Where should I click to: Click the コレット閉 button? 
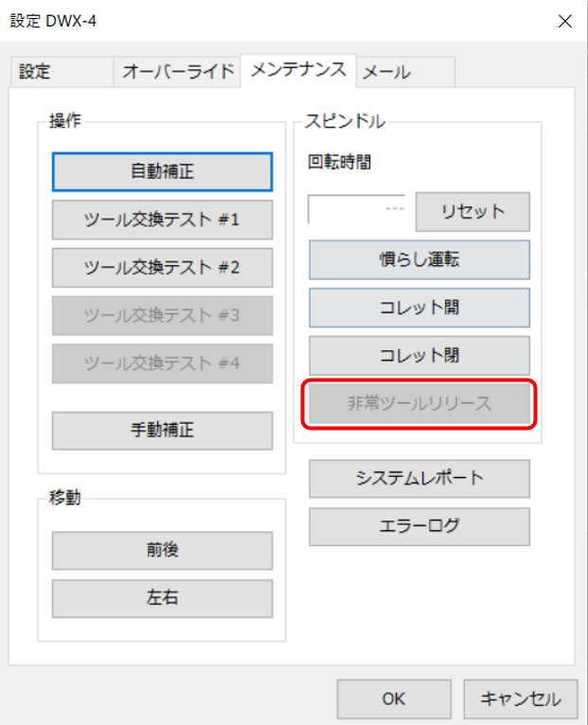(419, 356)
